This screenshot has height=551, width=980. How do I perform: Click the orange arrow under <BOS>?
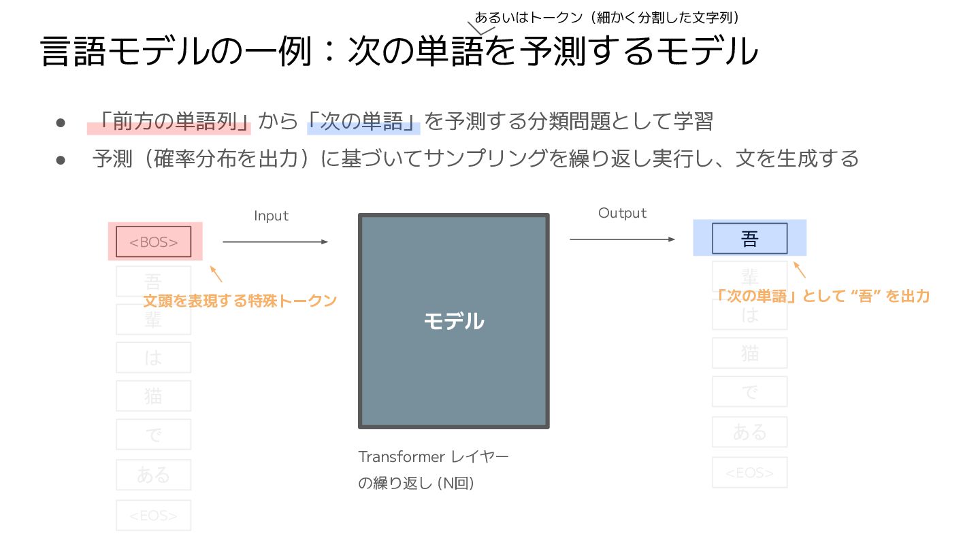216,274
